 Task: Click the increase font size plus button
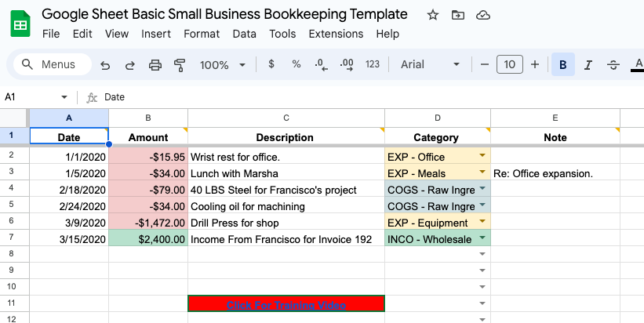[535, 65]
